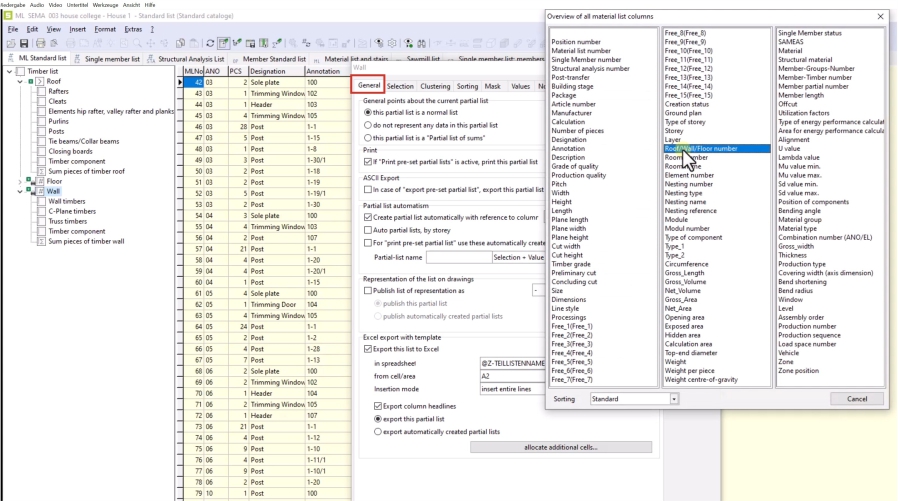
Task: Toggle 'Export column headlines' checkbox
Action: pos(377,406)
